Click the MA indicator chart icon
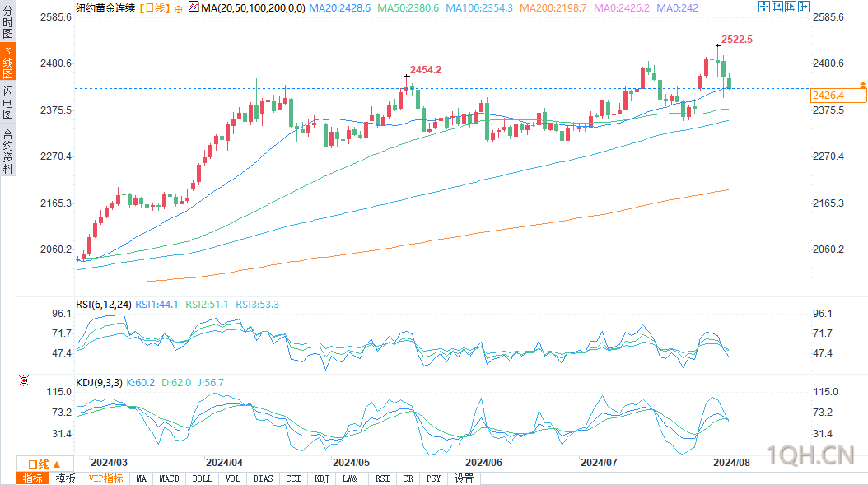 [194, 7]
